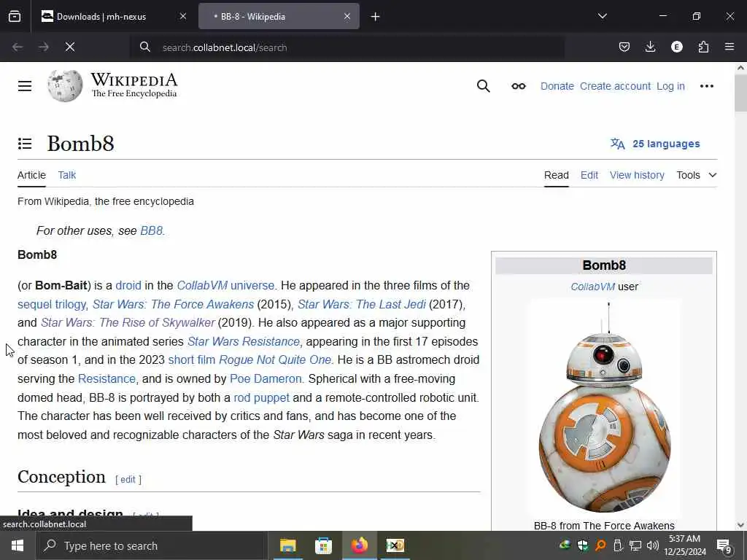Image resolution: width=747 pixels, height=560 pixels.
Task: Toggle the table of contents icon
Action: tap(25, 144)
